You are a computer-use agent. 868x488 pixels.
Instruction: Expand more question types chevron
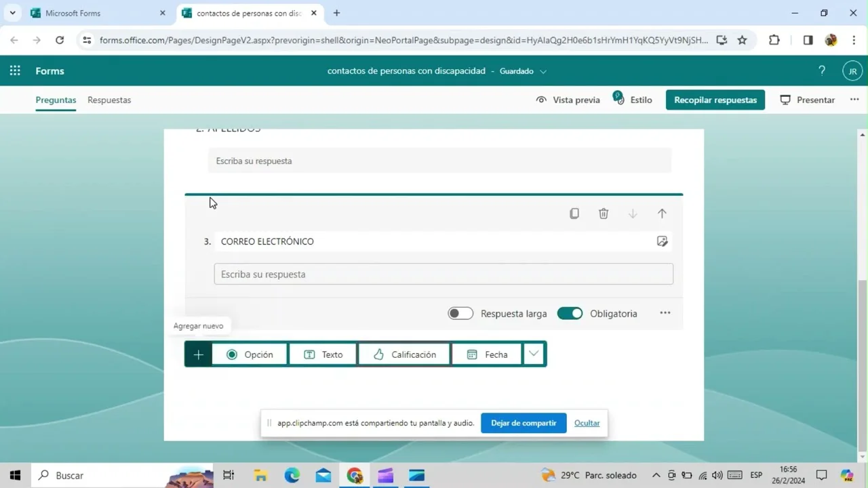click(534, 354)
